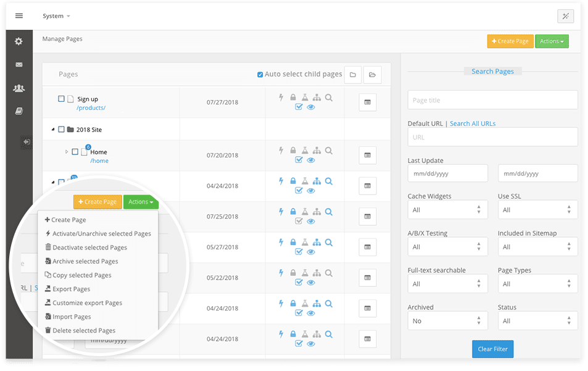Open the mail envelope sidebar icon
Image resolution: width=588 pixels, height=371 pixels.
pos(19,65)
